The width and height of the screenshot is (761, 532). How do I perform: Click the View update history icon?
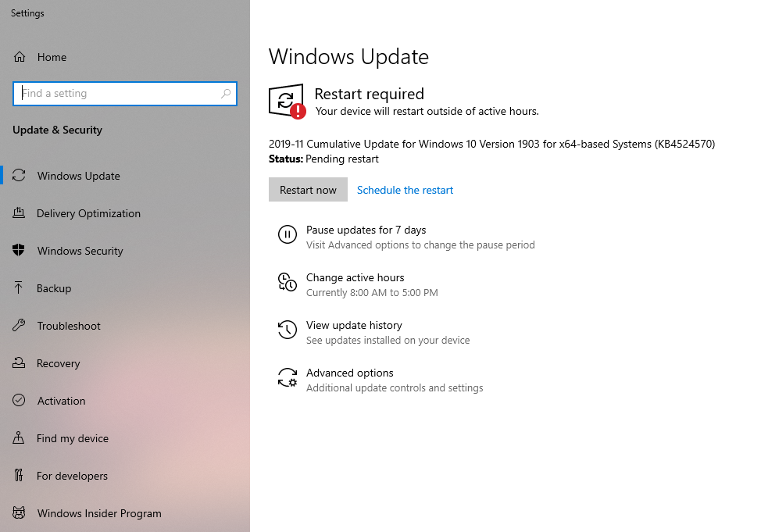[287, 330]
